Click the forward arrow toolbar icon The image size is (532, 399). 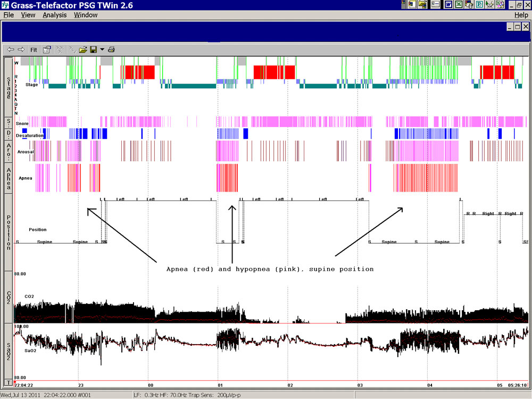click(x=21, y=49)
